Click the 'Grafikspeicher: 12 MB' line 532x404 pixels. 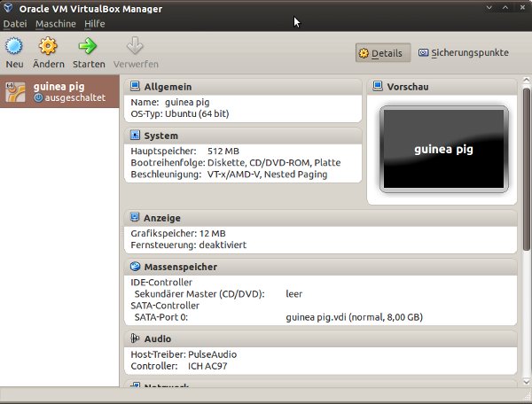178,233
